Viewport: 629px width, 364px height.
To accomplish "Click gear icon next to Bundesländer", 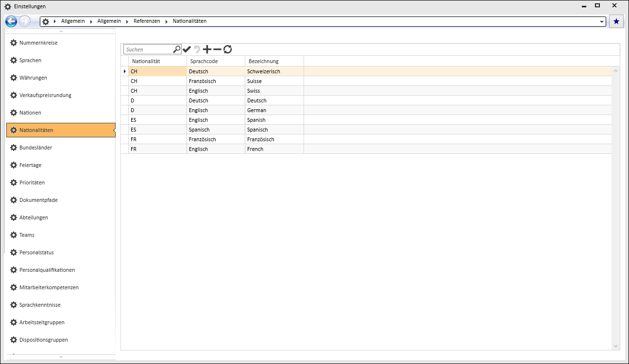I will (14, 148).
